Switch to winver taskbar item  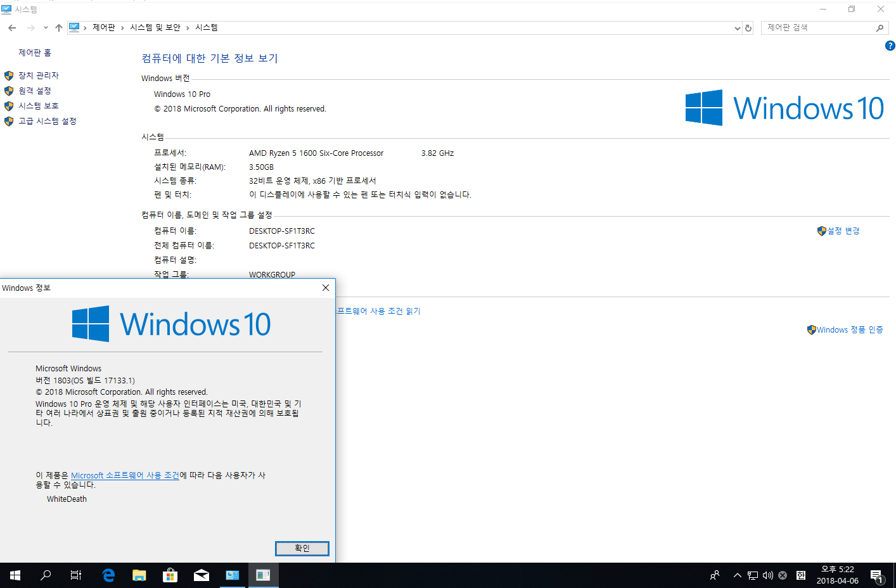(263, 575)
